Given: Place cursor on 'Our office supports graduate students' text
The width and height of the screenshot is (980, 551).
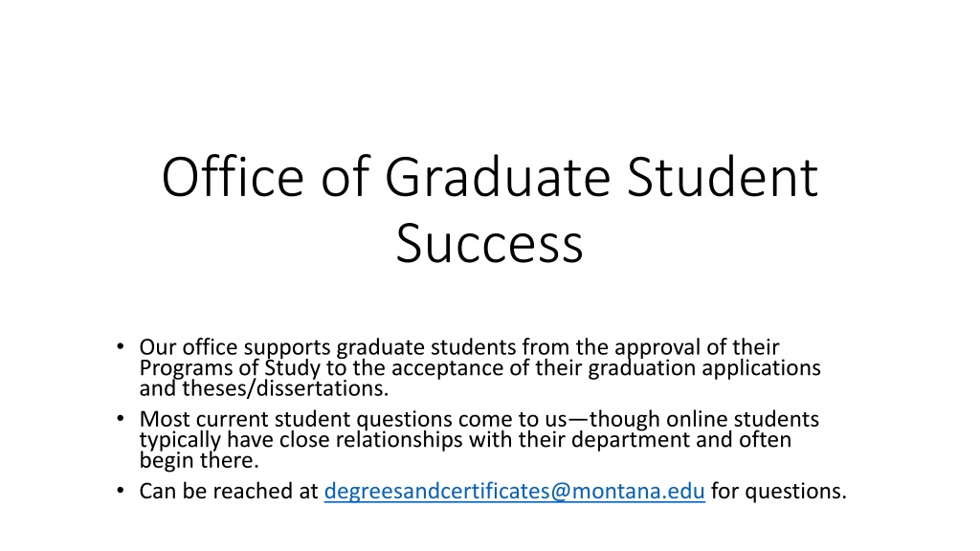Looking at the screenshot, I should [327, 347].
